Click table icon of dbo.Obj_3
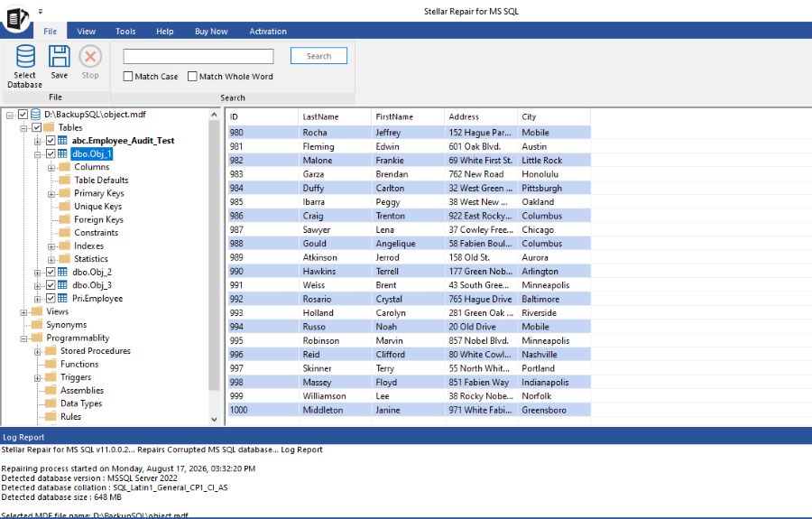Screen dimensions: 812x519 click(62, 285)
